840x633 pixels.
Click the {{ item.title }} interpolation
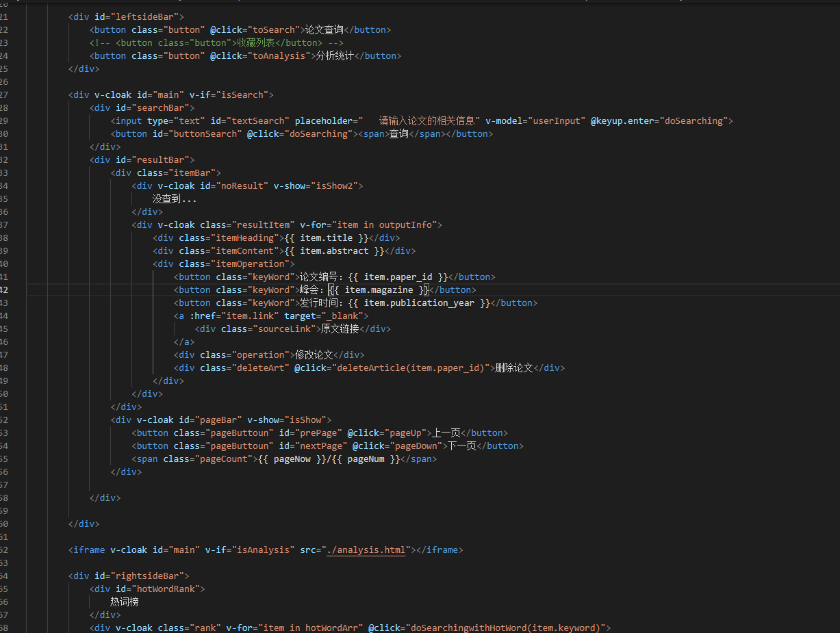(327, 237)
